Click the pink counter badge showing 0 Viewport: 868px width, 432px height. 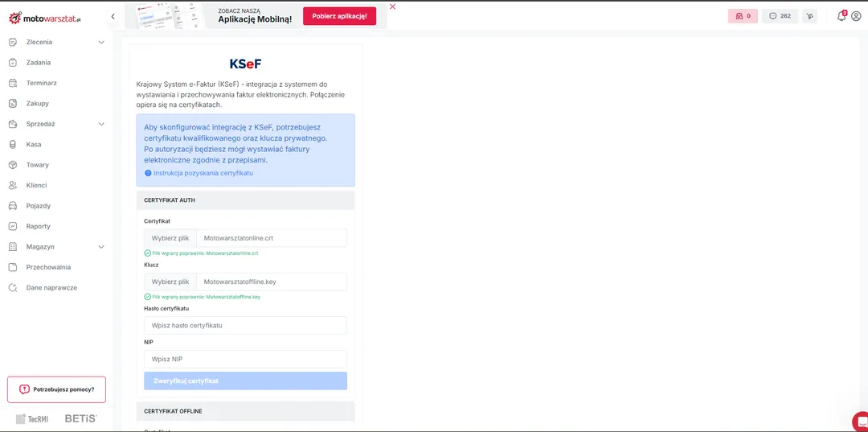click(x=743, y=16)
